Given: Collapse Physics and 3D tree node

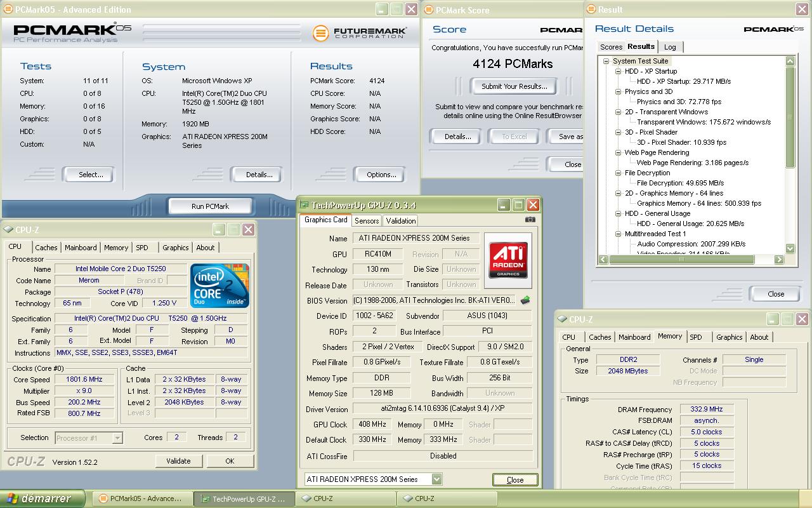Looking at the screenshot, I should [x=619, y=91].
